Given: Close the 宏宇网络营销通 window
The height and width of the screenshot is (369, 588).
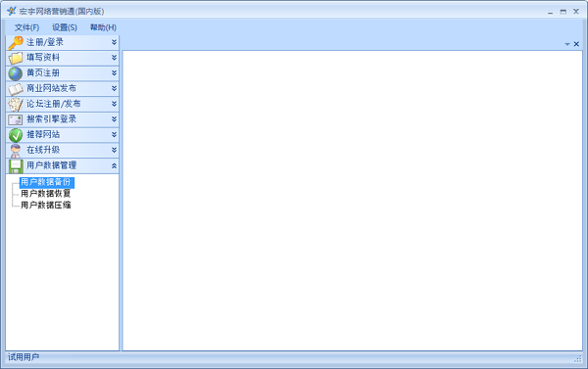Looking at the screenshot, I should point(576,12).
